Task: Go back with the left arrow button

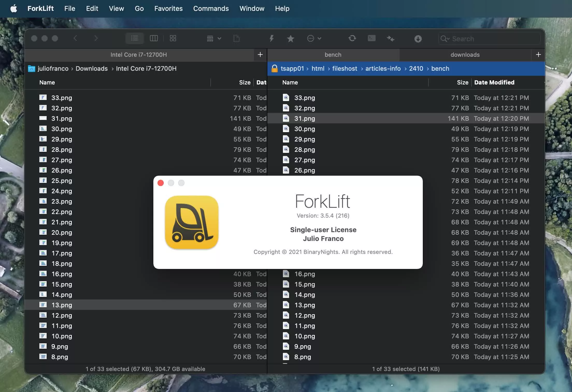Action: point(75,38)
